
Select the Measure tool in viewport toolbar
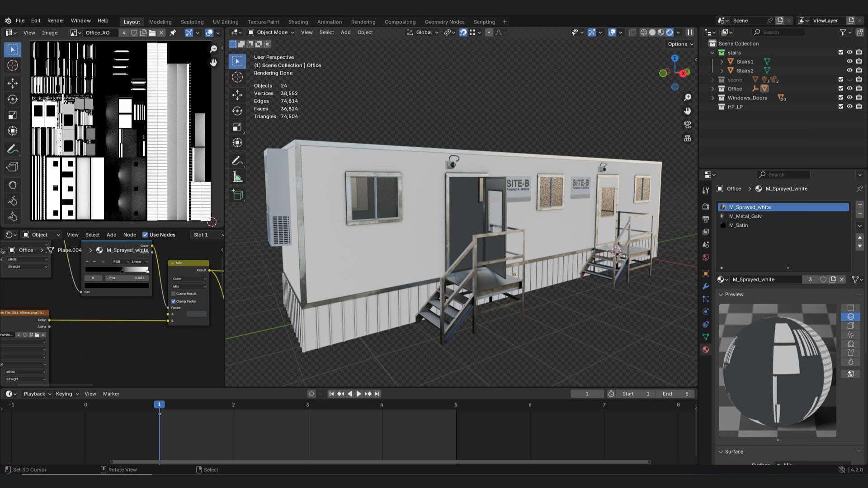click(x=237, y=177)
